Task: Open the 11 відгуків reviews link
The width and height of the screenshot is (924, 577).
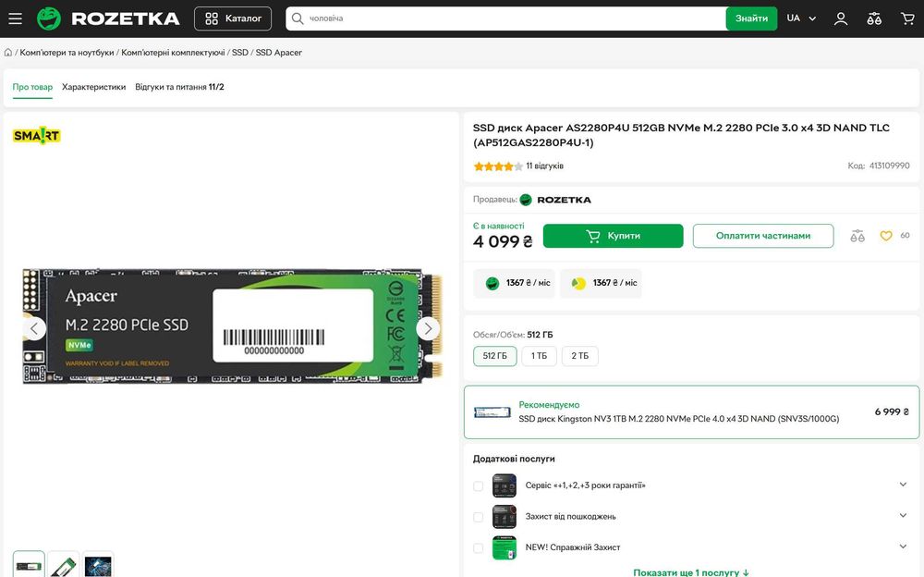Action: pyautogui.click(x=544, y=166)
